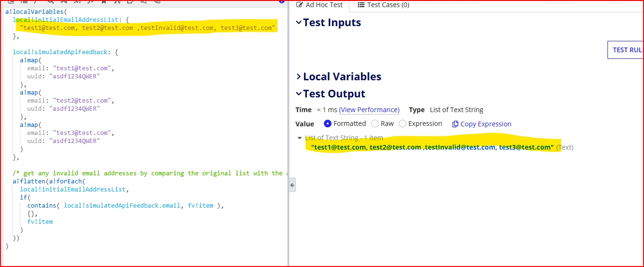Viewport: 644px width, 267px height.
Task: Click the a!localVariables( line in the editor
Action: click(36, 11)
